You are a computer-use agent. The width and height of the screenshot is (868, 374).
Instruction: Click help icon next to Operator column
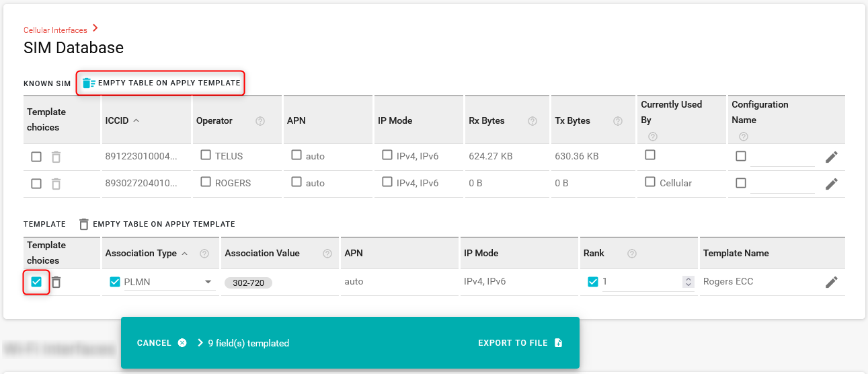260,121
